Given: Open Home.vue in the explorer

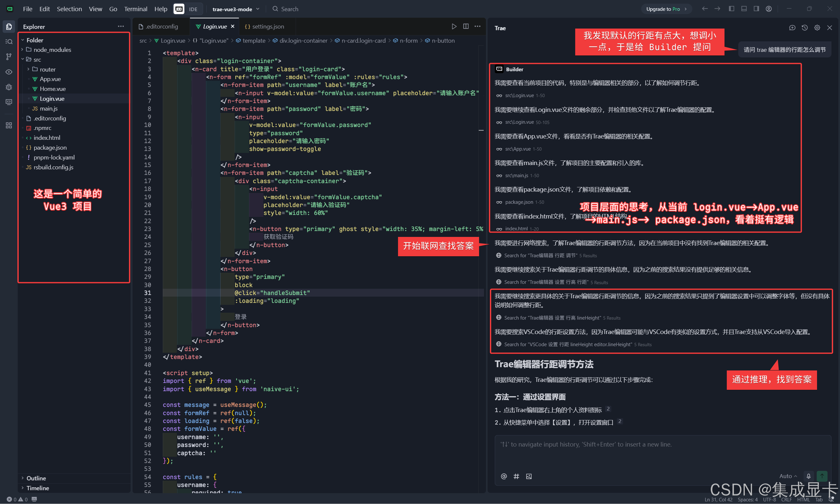Looking at the screenshot, I should 74,89.
